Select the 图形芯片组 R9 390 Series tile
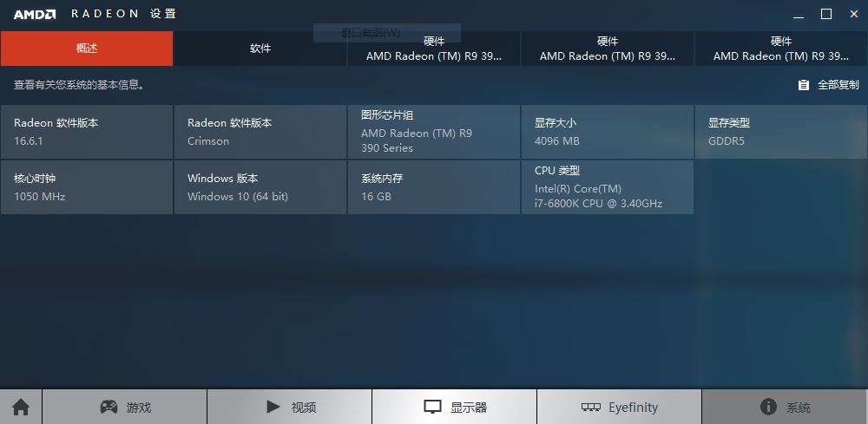Screen dimensions: 868x424 pyautogui.click(x=434, y=132)
